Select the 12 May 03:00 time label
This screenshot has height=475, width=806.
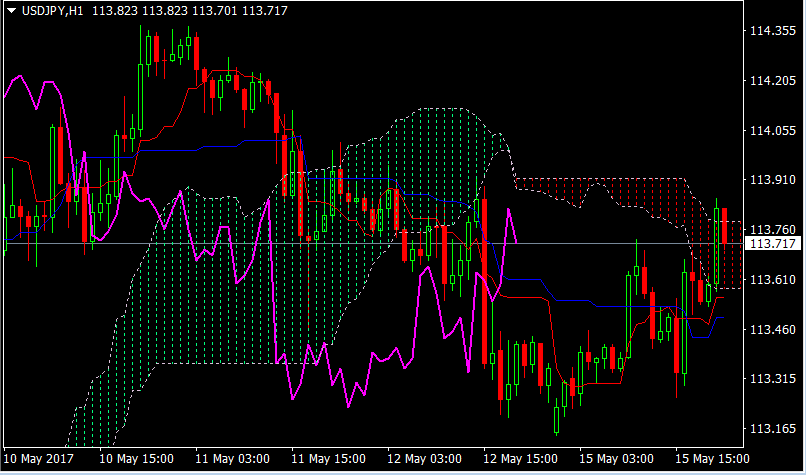[x=424, y=459]
